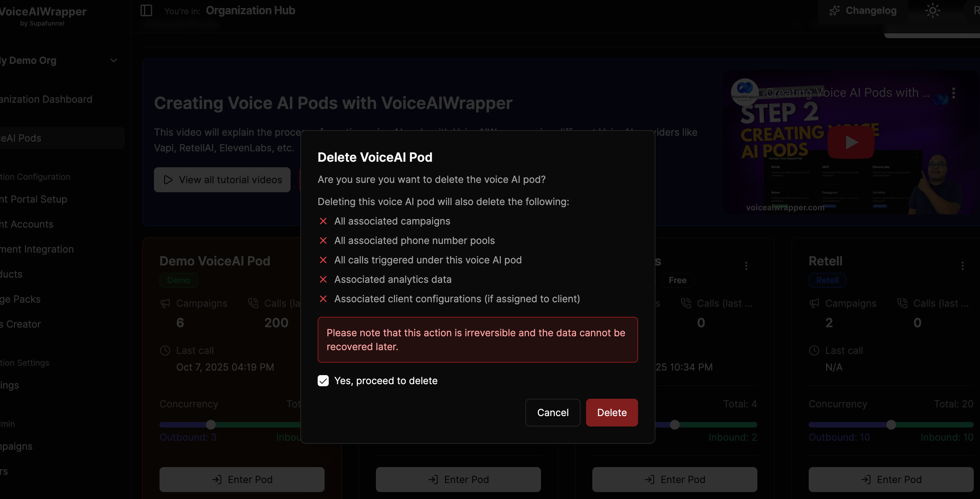Confirm with the red Delete button
Image resolution: width=980 pixels, height=499 pixels.
(611, 413)
